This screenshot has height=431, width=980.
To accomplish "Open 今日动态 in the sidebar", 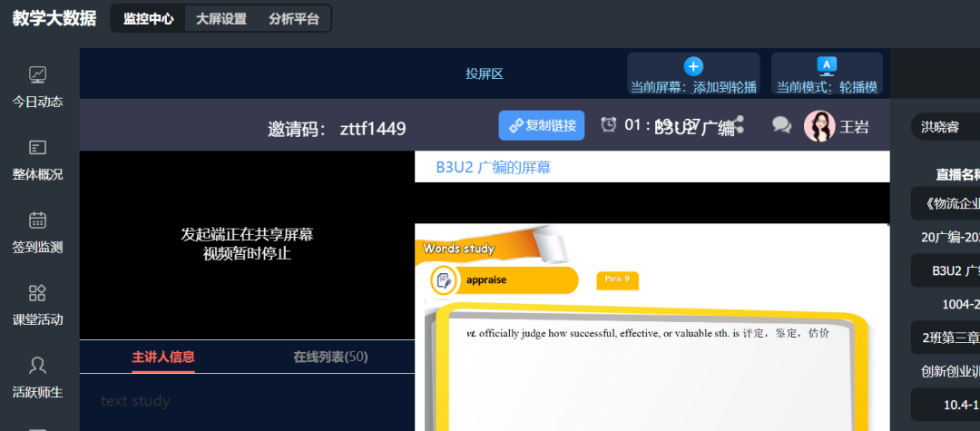I will tap(38, 87).
